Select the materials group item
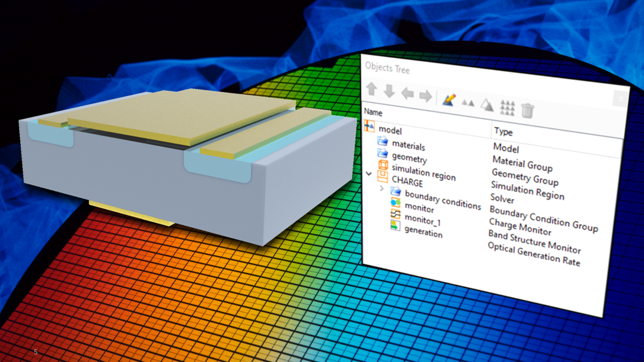 (408, 146)
